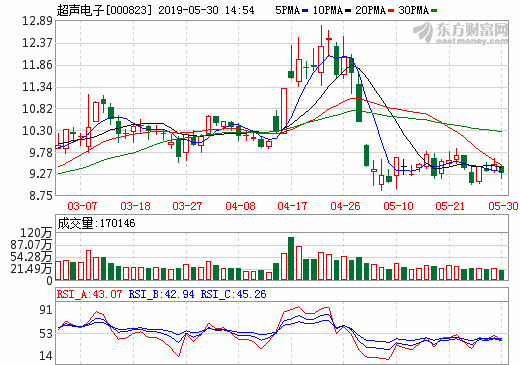Click the 10PMA black legend swatch

[x=348, y=11]
